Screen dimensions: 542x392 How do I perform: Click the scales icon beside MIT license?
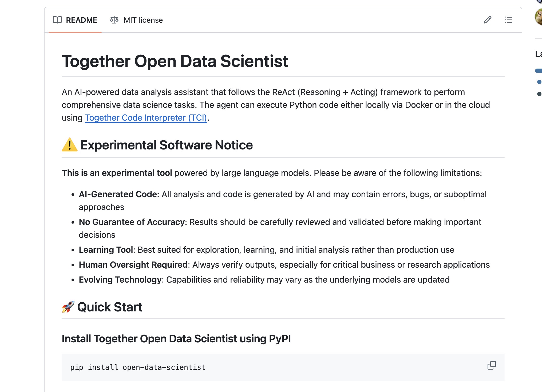114,20
